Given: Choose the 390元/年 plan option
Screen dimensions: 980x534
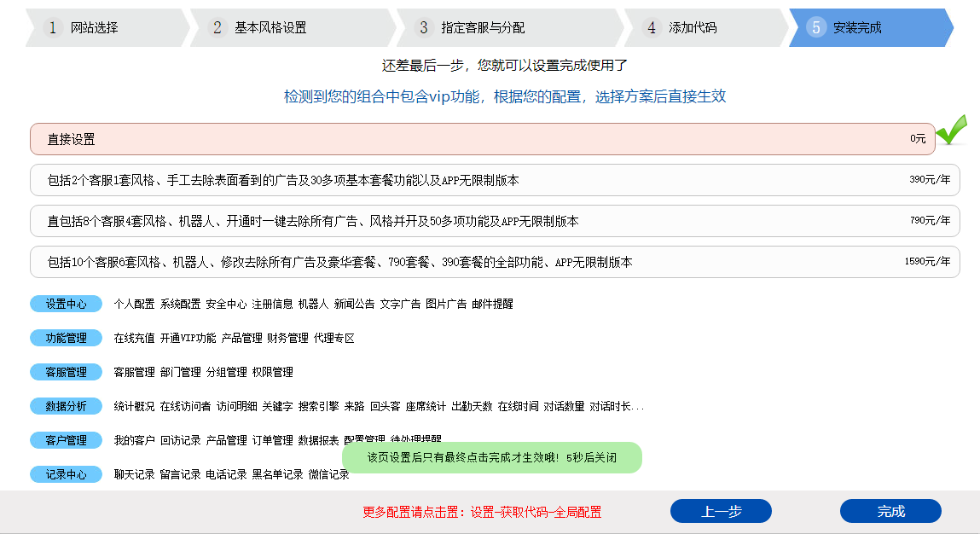Looking at the screenshot, I should (495, 180).
